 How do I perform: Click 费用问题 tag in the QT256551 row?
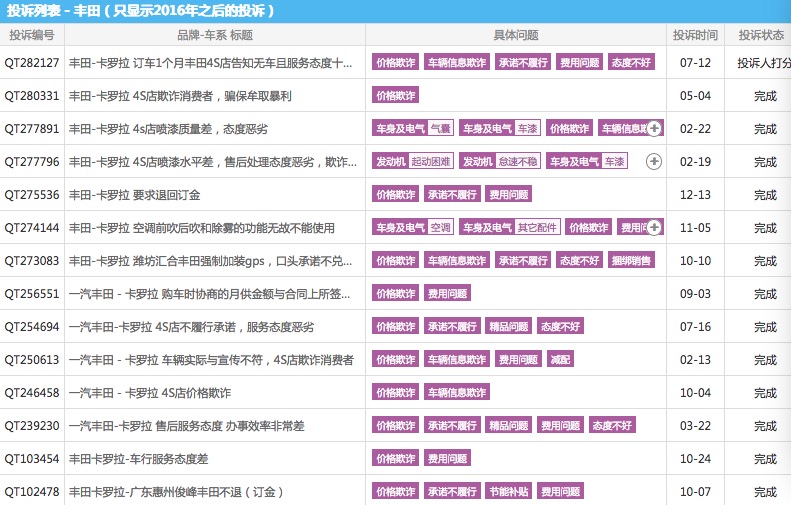pyautogui.click(x=447, y=294)
